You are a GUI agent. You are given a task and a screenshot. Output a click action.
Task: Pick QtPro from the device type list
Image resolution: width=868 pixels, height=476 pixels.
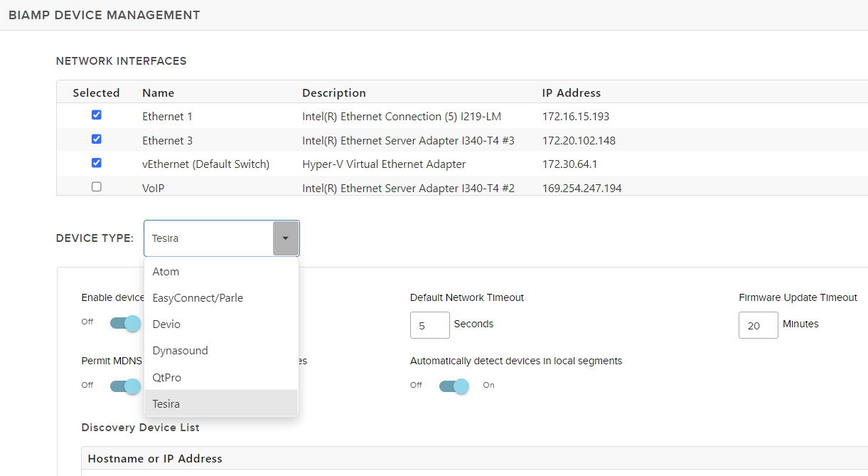click(x=221, y=377)
